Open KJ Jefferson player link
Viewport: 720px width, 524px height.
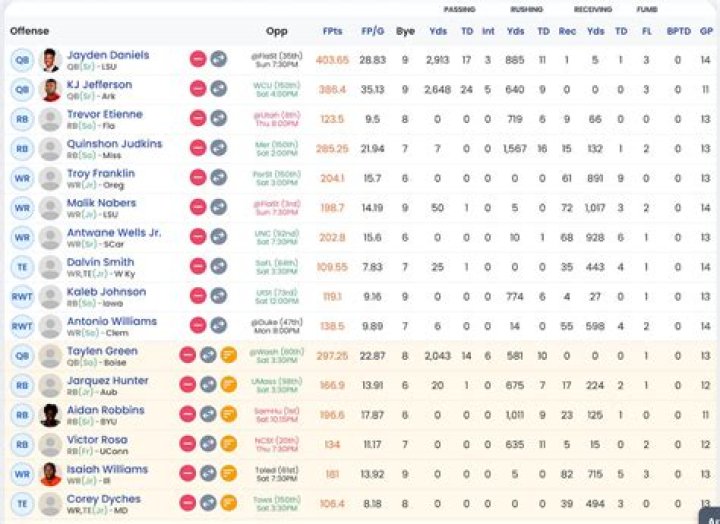[99, 85]
